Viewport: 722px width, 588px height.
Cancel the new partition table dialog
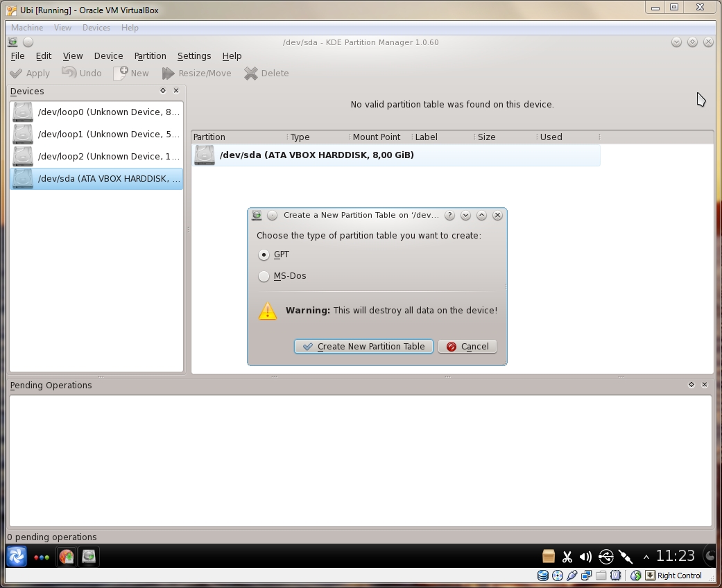[x=467, y=346]
